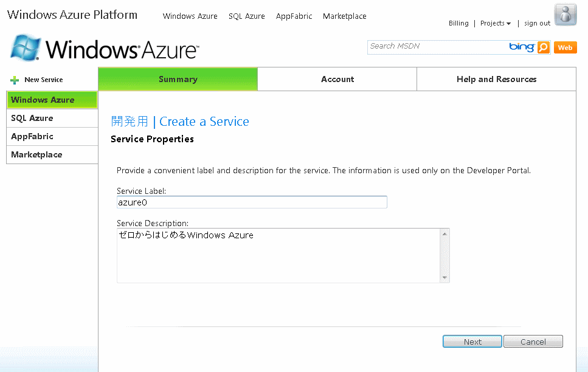The image size is (588, 372).
Task: Open the Help and Resources tab
Action: (497, 79)
